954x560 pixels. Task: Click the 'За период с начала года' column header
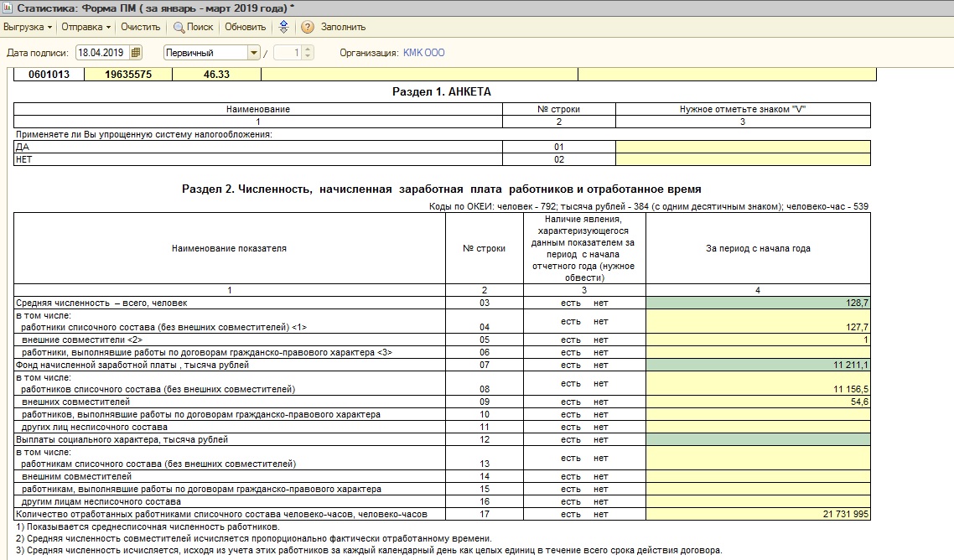(758, 248)
